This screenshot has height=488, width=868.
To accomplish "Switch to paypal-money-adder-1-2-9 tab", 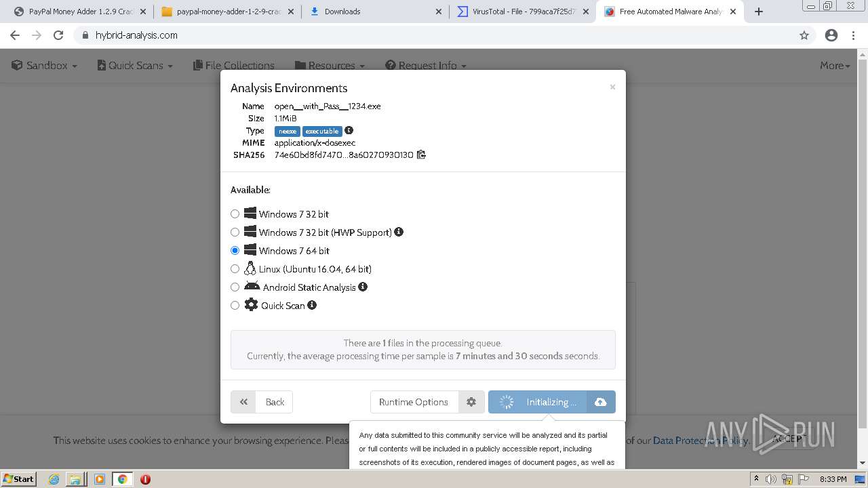I will point(228,12).
